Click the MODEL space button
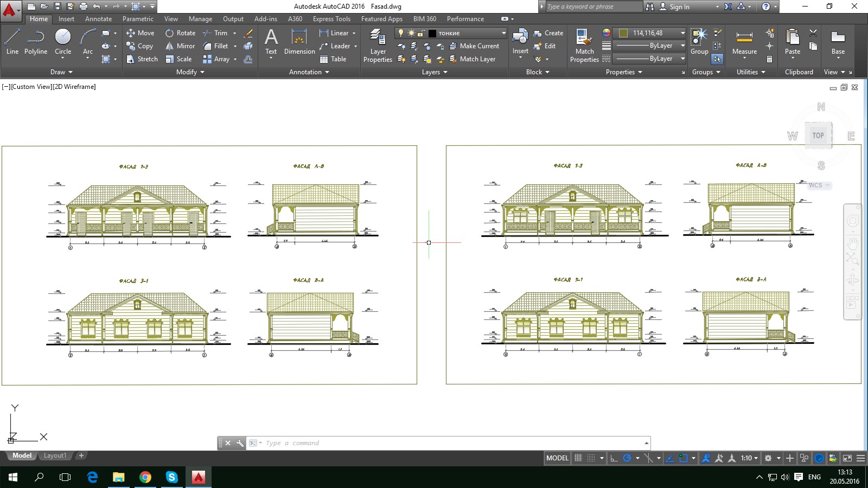This screenshot has width=868, height=488. (557, 458)
